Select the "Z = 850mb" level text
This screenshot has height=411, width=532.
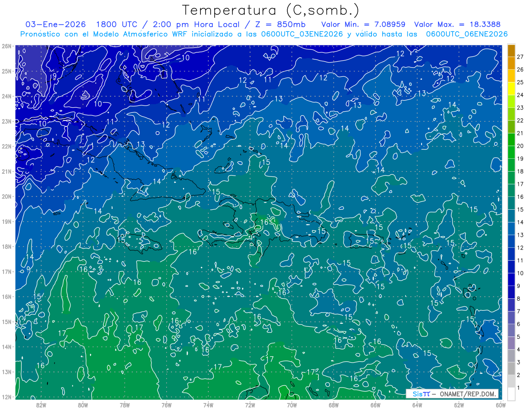[281, 24]
